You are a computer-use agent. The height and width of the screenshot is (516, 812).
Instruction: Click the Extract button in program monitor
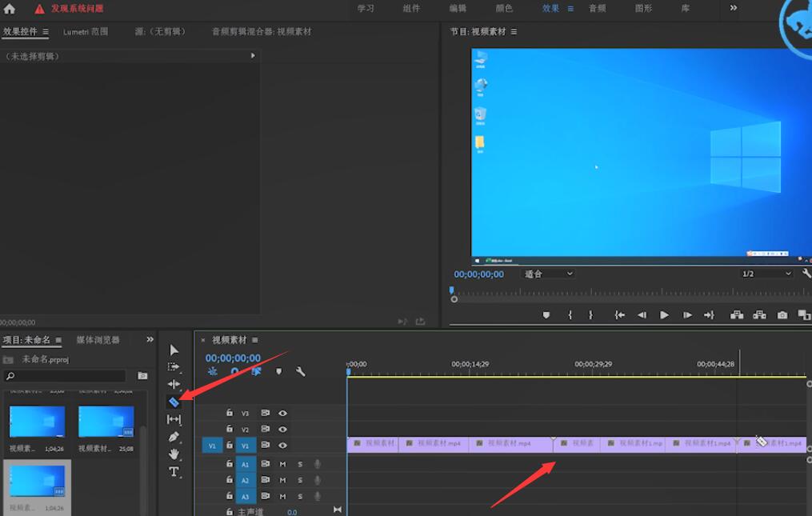[x=759, y=315]
